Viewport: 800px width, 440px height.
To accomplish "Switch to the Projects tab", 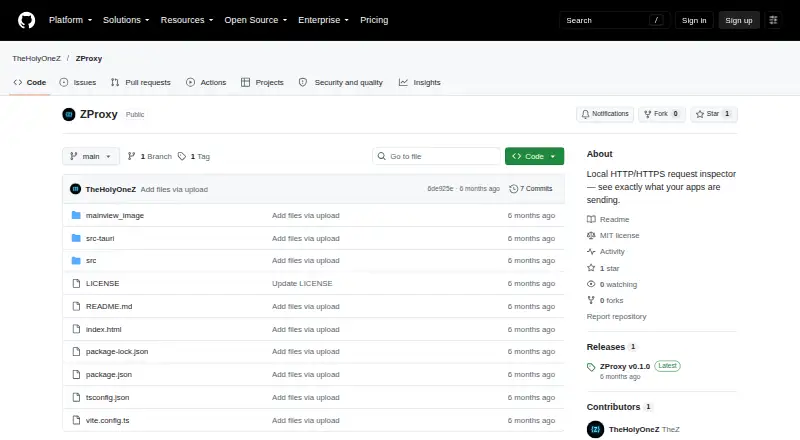I will point(262,82).
